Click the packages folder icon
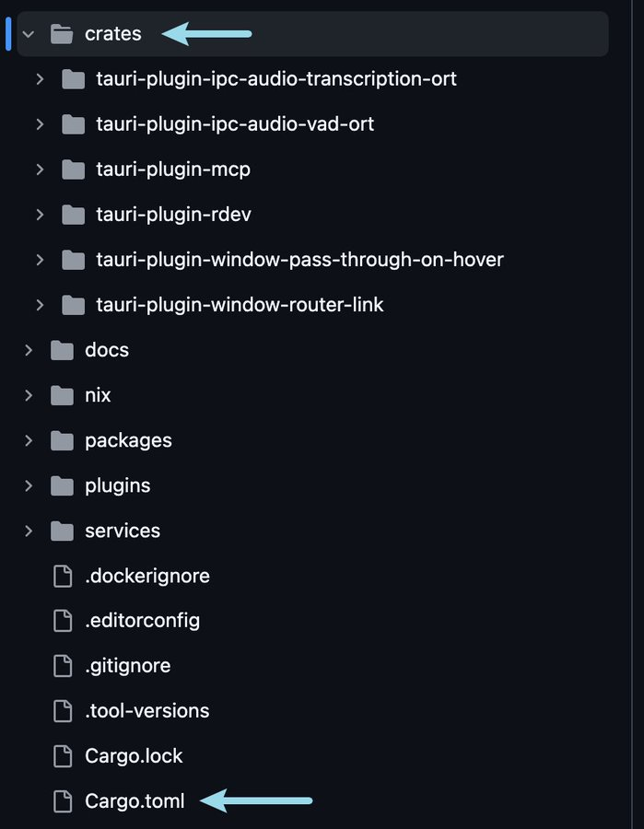This screenshot has width=644, height=829. click(x=61, y=440)
